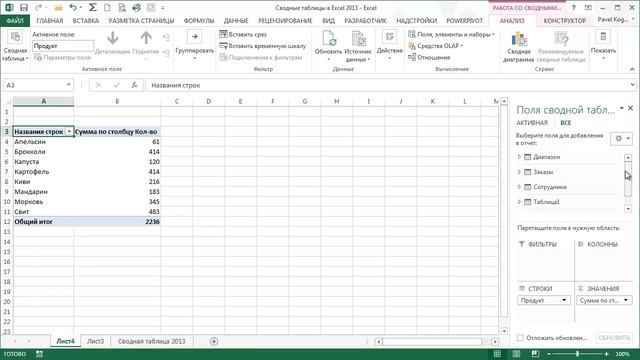The image size is (640, 360).
Task: Click the Активное поле input box
Action: [63, 46]
